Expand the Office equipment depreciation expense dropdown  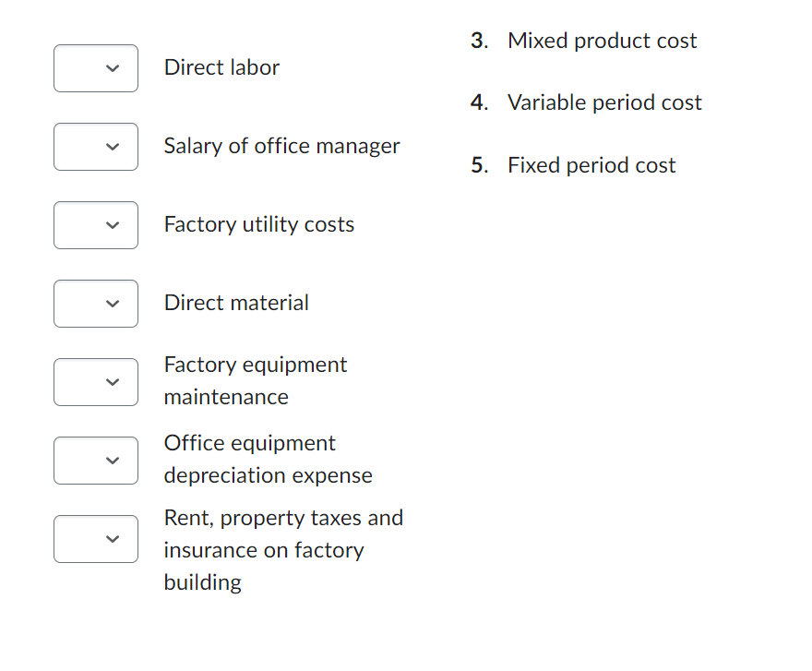coord(96,461)
